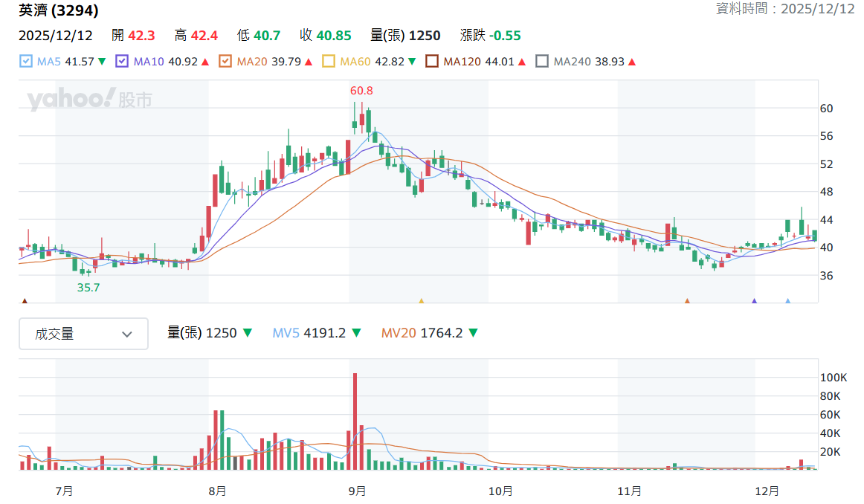This screenshot has height=504, width=864.
Task: Click the 英濟 (3294) stock title
Action: (x=59, y=10)
